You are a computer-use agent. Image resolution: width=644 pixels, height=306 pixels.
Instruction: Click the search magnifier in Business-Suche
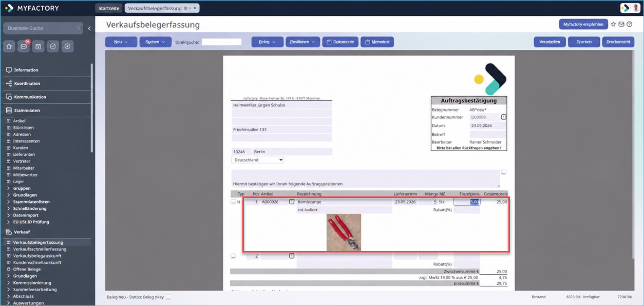[x=79, y=28]
